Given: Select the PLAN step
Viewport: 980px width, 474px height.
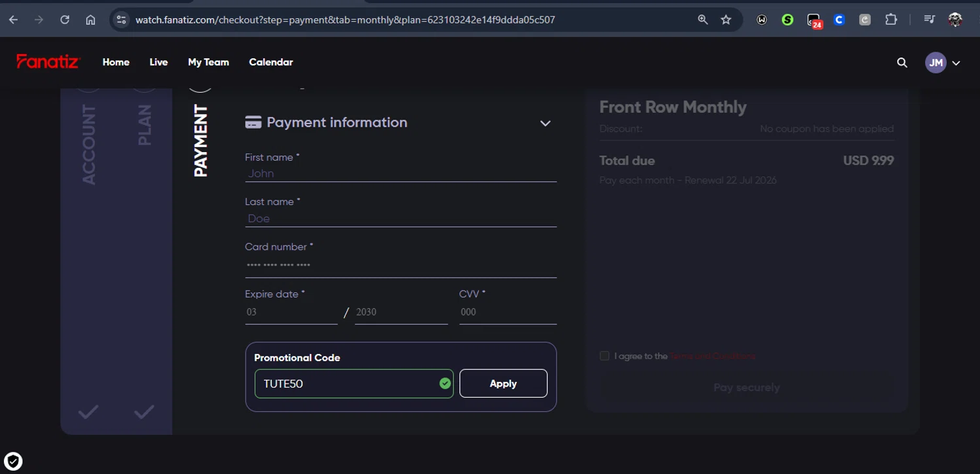Looking at the screenshot, I should coord(144,125).
